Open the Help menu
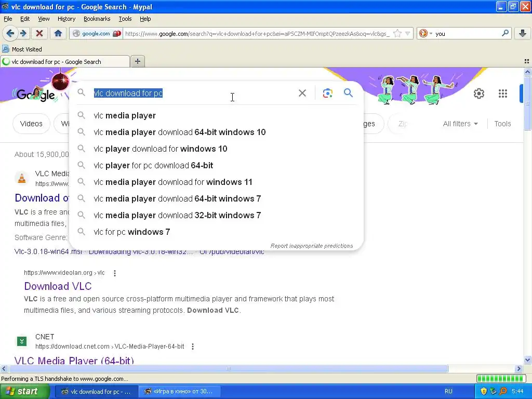 tap(145, 19)
